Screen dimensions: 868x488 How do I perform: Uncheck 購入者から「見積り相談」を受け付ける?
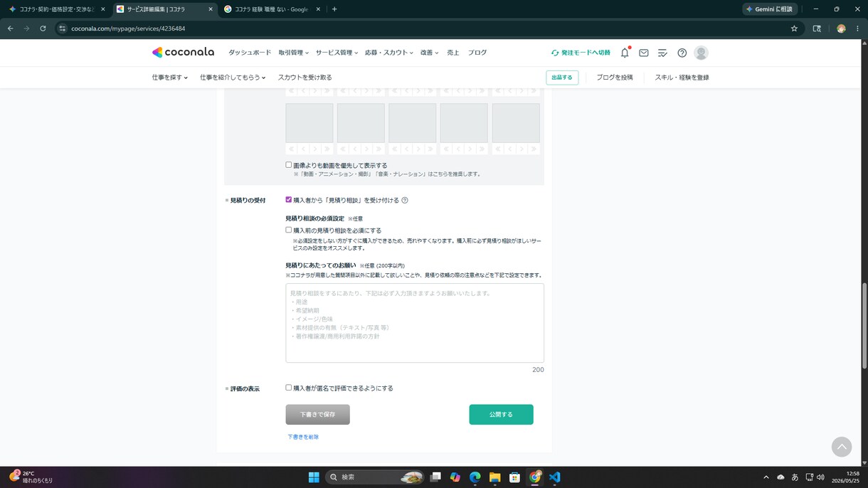[x=289, y=200]
